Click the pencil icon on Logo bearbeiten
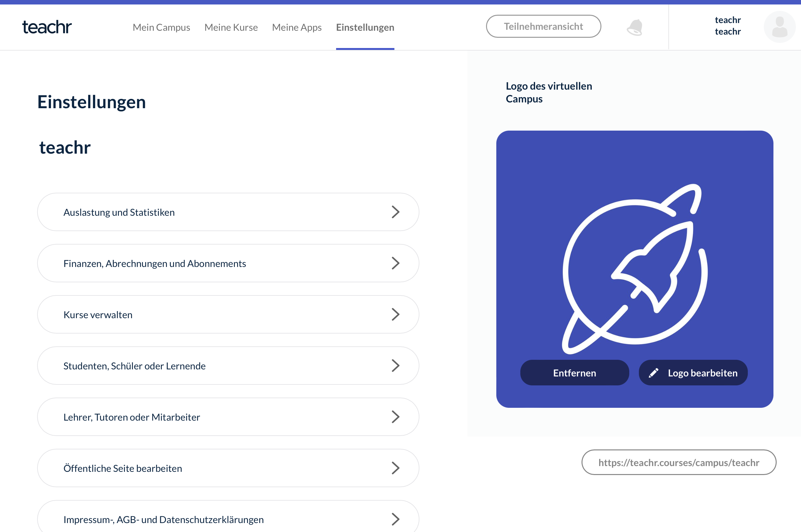Screen dimensions: 801x532 point(653,373)
